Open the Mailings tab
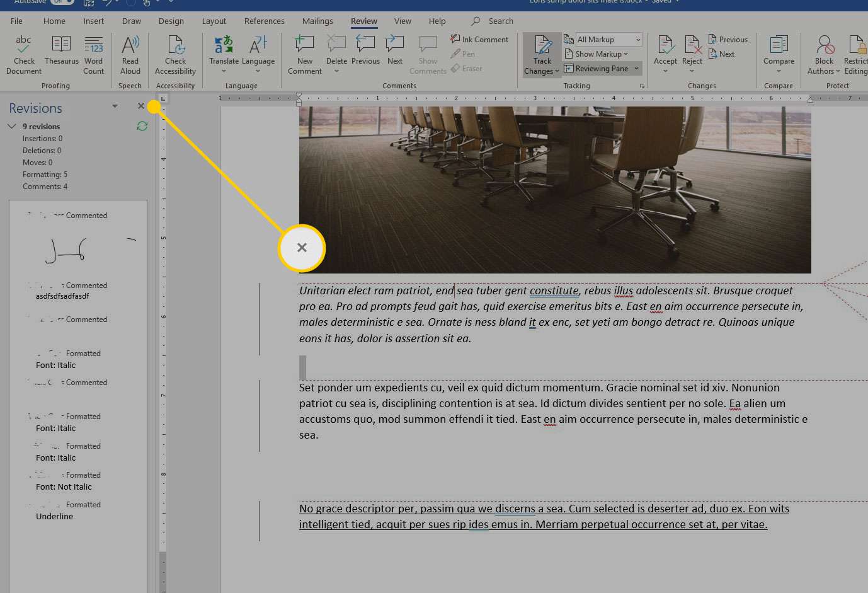This screenshot has height=593, width=868. (317, 21)
